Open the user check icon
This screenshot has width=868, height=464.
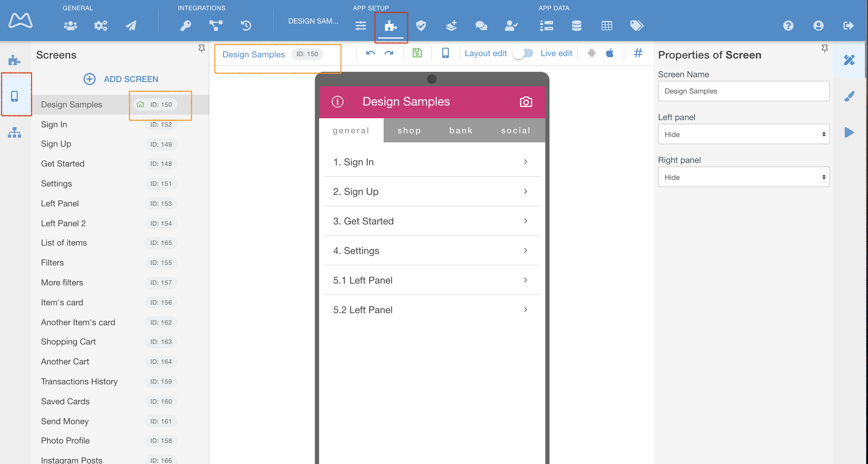tap(511, 26)
